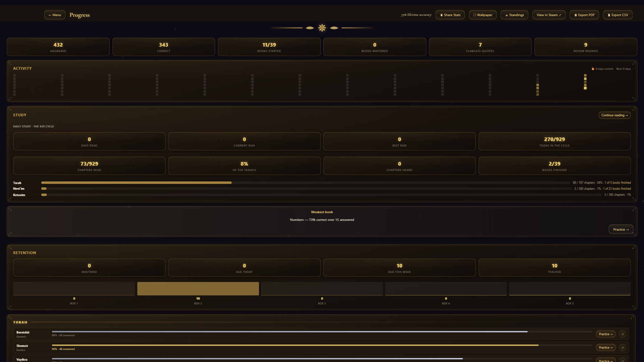Screen dimensions: 644x362
Task: Go back using the Menu button
Action: [x=55, y=15]
